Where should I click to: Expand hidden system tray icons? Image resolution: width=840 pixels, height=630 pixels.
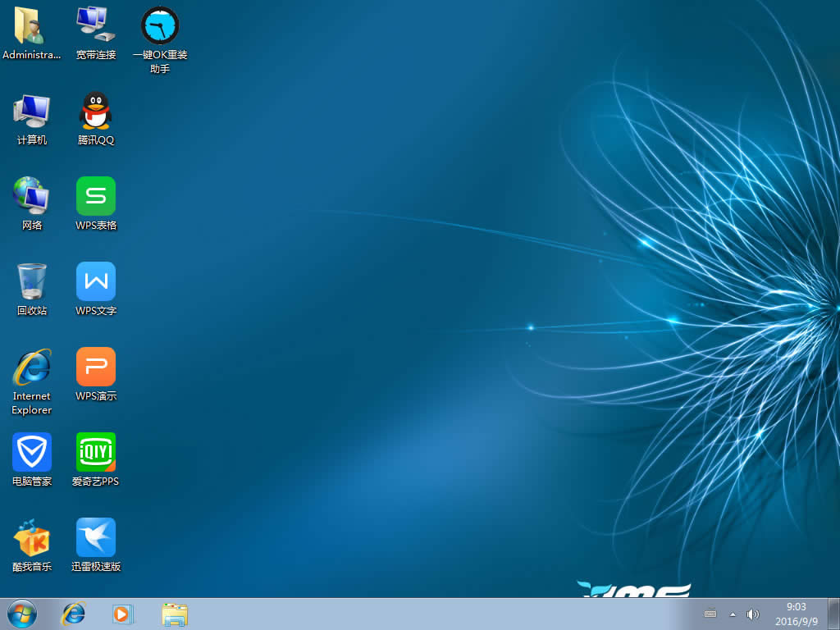[x=733, y=614]
